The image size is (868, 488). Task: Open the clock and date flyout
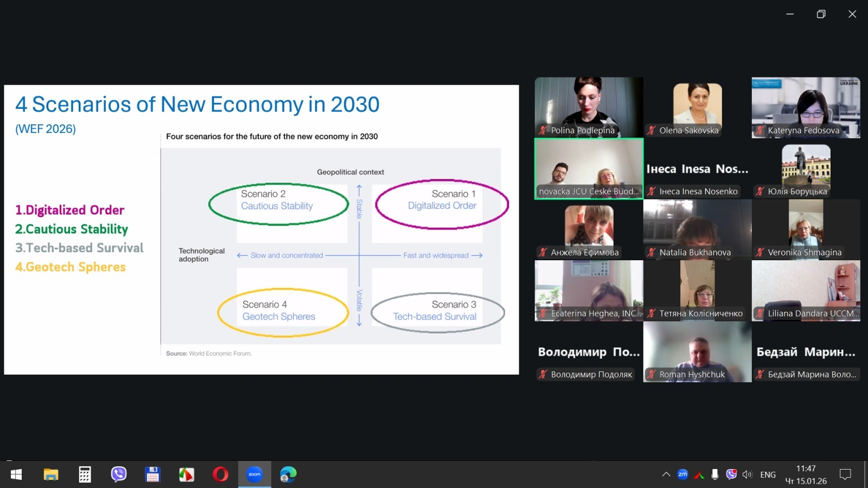(x=806, y=474)
